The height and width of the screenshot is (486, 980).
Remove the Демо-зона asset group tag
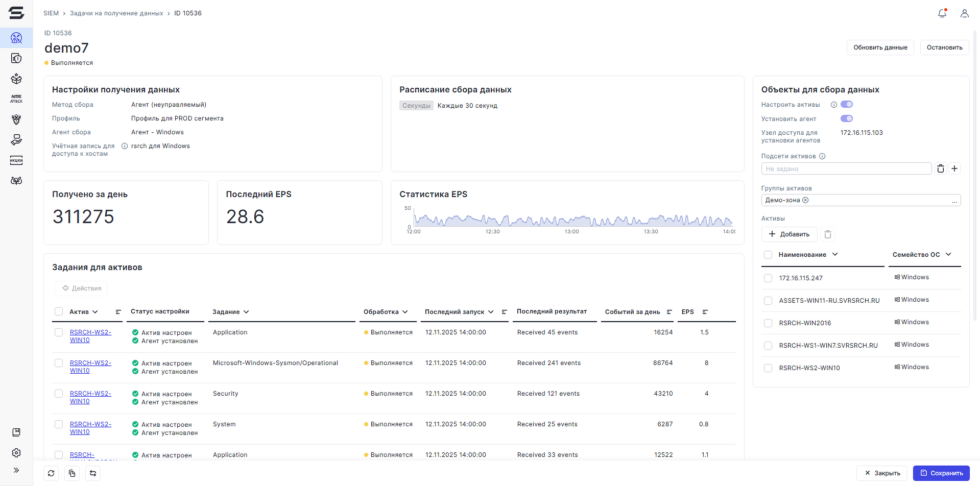click(805, 200)
